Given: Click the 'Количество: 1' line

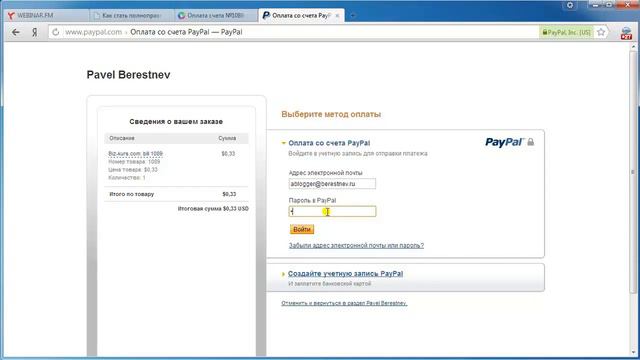Looking at the screenshot, I should point(127,178).
